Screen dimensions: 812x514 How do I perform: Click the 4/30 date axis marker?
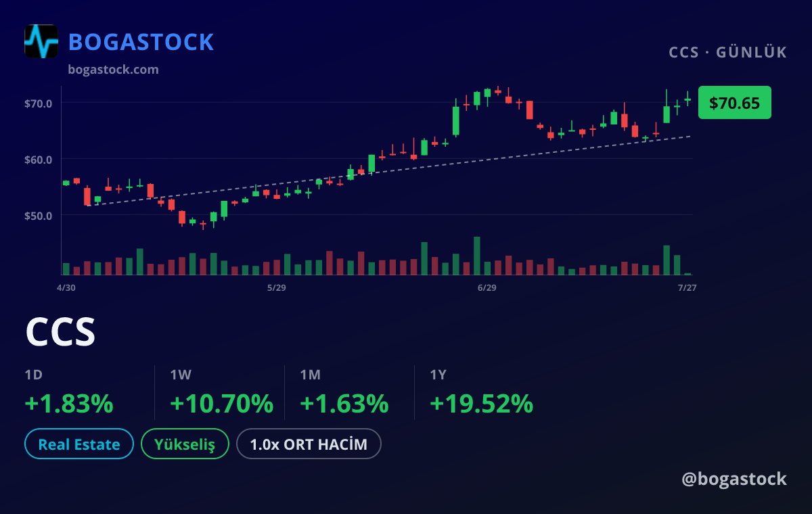[66, 288]
